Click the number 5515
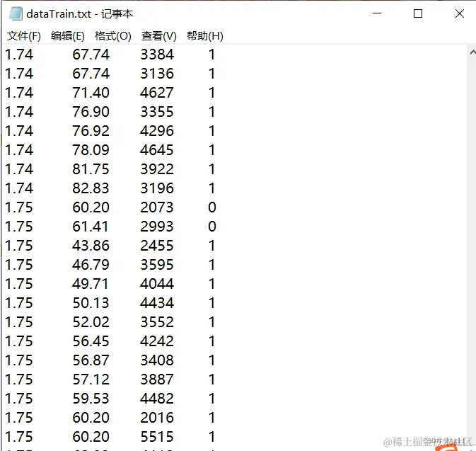 tap(157, 437)
